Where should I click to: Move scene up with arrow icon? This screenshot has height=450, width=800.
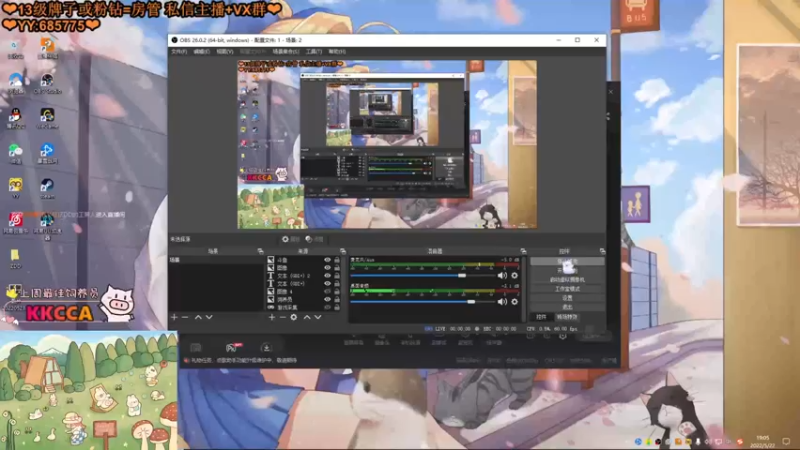coord(198,317)
